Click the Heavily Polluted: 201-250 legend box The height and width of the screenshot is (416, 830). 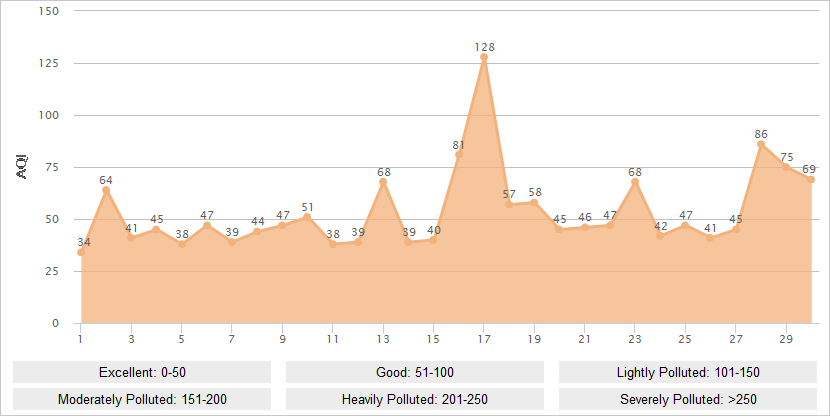[414, 399]
